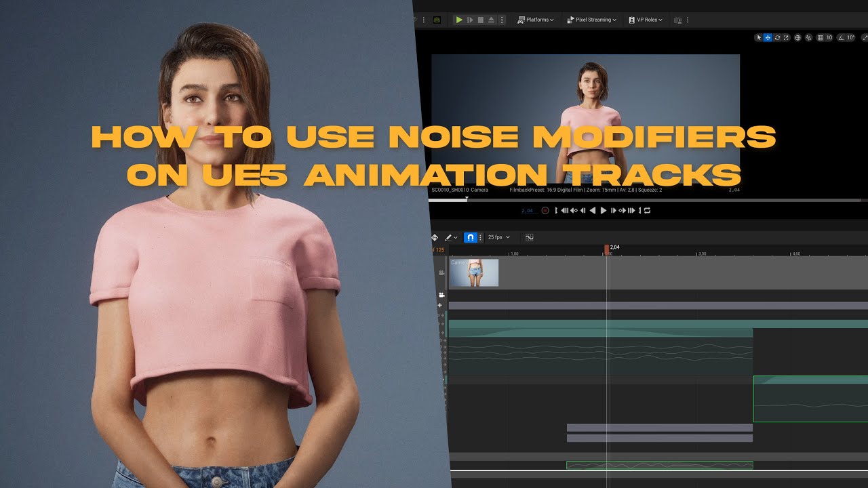
Task: Toggle rotation snapping angle icon
Action: point(841,37)
